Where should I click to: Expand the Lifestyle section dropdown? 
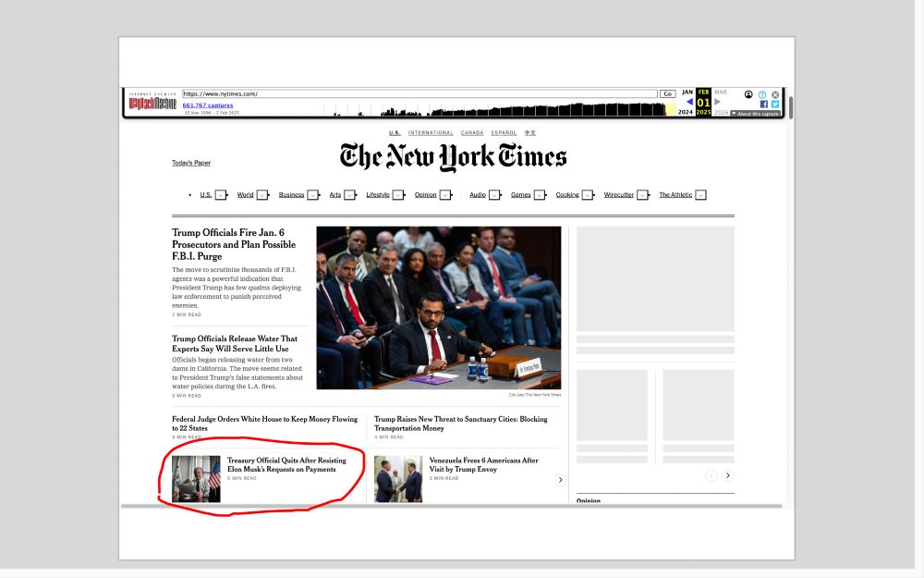399,195
